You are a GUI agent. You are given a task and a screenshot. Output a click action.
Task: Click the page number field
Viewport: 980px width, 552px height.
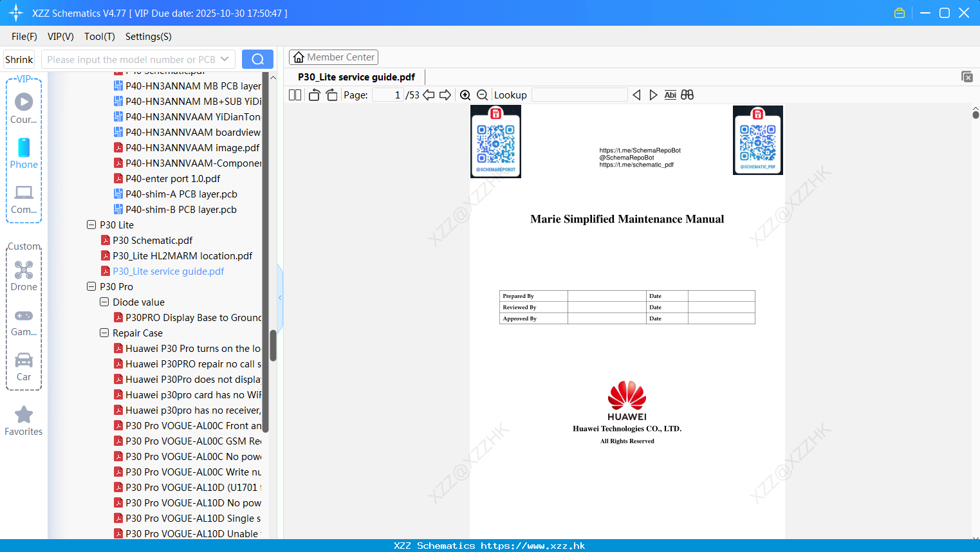387,95
